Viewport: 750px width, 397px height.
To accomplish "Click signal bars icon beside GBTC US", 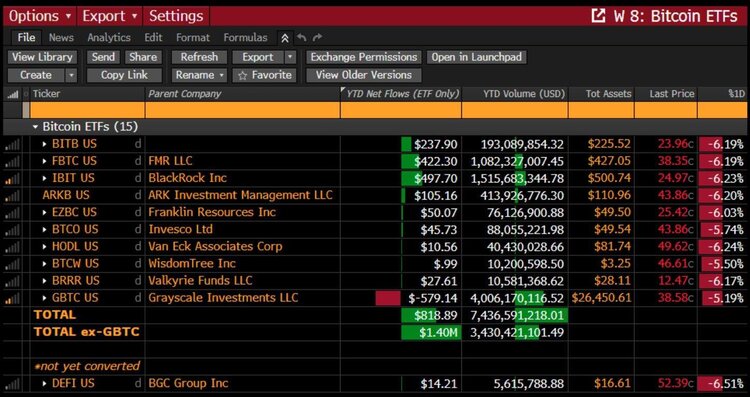I will (13, 298).
